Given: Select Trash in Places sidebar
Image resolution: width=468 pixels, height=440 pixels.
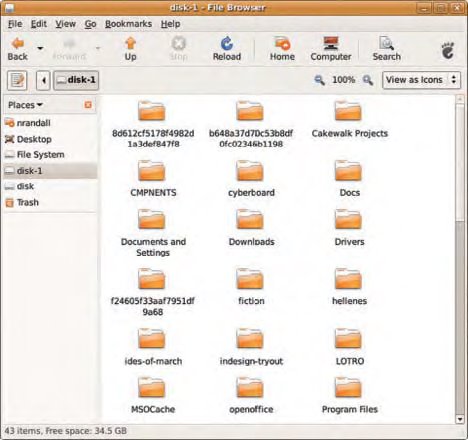Looking at the screenshot, I should tap(50, 202).
